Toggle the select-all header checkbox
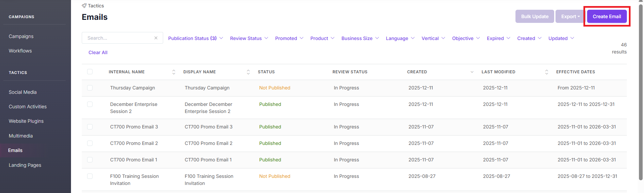This screenshot has height=193, width=644. [x=90, y=72]
